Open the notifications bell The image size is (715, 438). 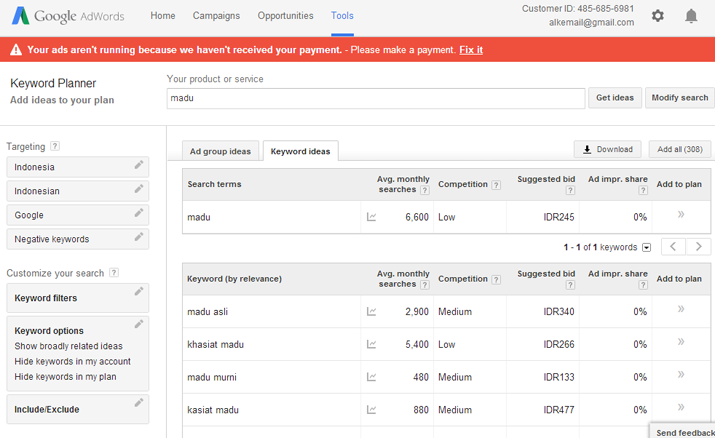click(691, 16)
